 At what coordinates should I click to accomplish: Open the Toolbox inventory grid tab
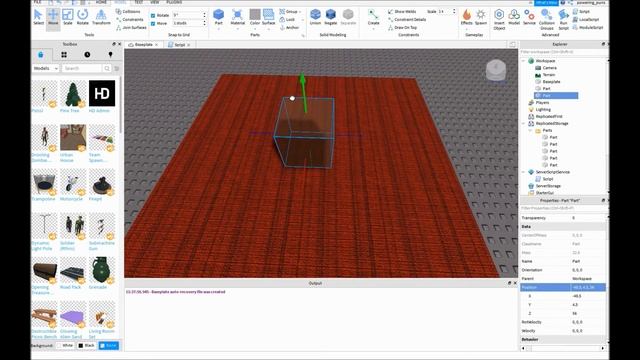[64, 54]
